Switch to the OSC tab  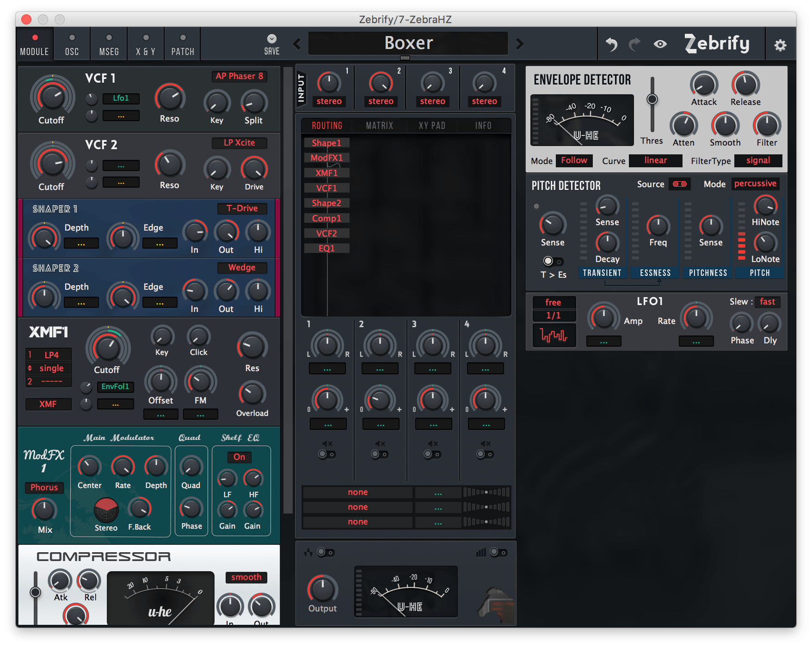[72, 44]
